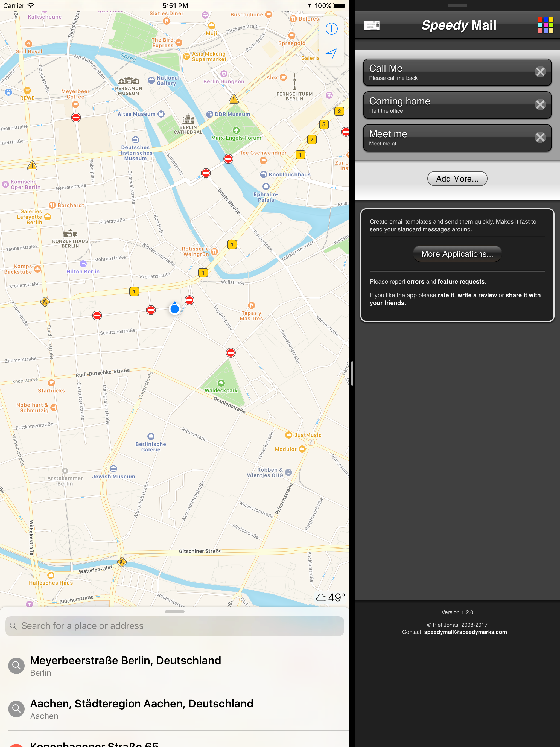Tap the Meyerbeer Coffee marker
Screen dimensions: 560x747
[x=76, y=104]
